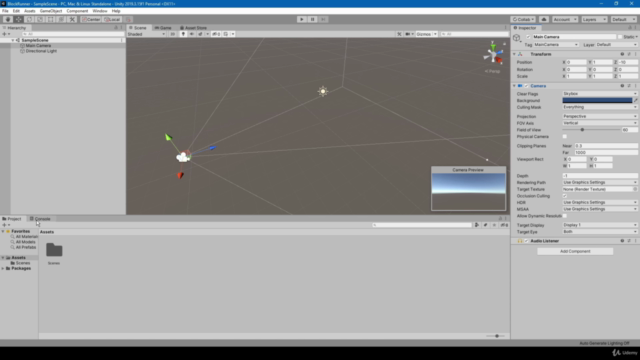Select the Rotate tool in toolbar
640x360 pixels.
click(x=29, y=19)
